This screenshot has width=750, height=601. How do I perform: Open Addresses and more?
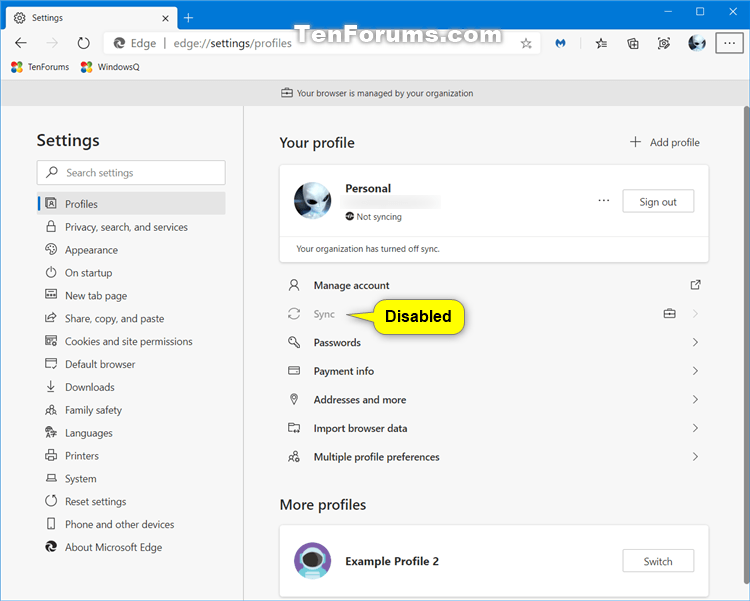(494, 400)
